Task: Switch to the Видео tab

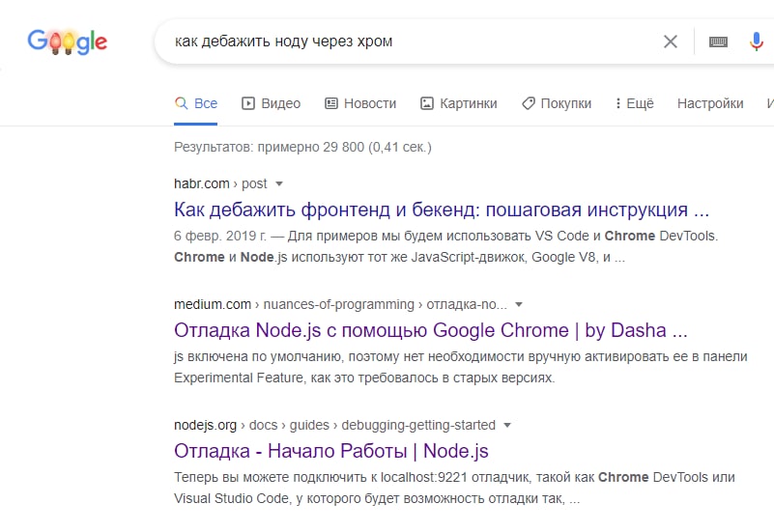Action: 280,103
